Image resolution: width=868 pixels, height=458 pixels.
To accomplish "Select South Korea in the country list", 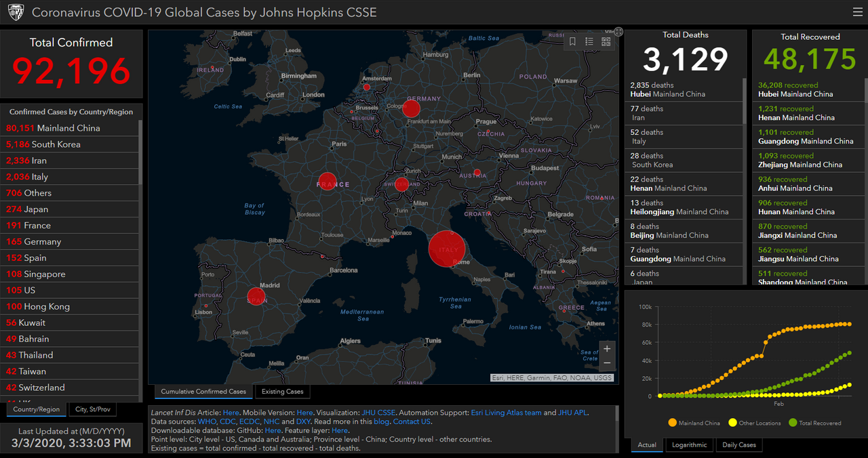I will pyautogui.click(x=71, y=144).
